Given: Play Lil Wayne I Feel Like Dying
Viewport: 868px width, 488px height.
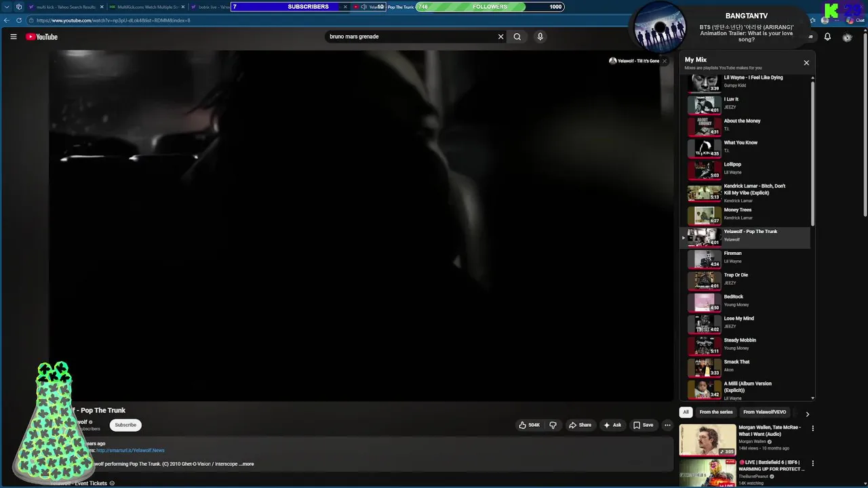Looking at the screenshot, I should point(745,81).
